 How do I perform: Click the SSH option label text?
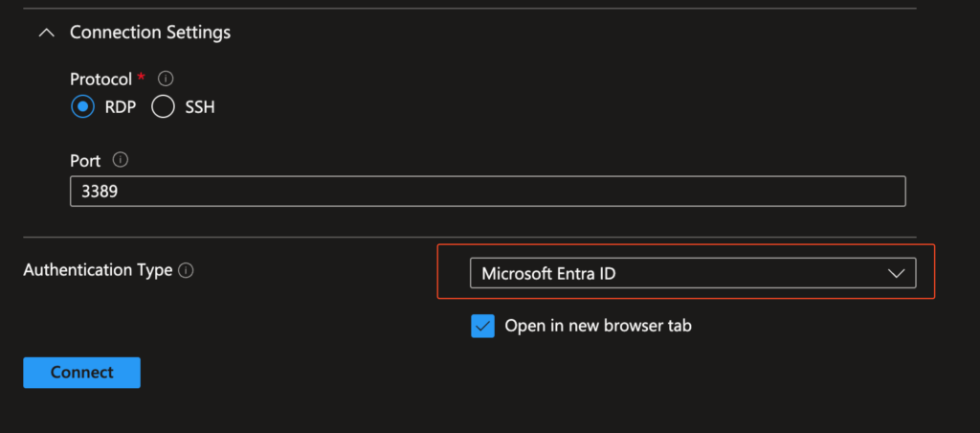pos(199,107)
